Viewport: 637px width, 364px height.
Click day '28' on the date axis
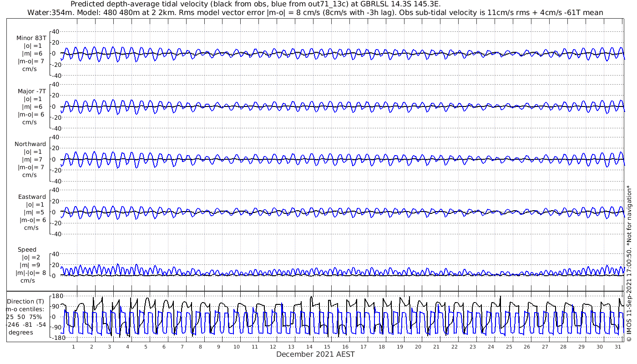click(x=563, y=347)
